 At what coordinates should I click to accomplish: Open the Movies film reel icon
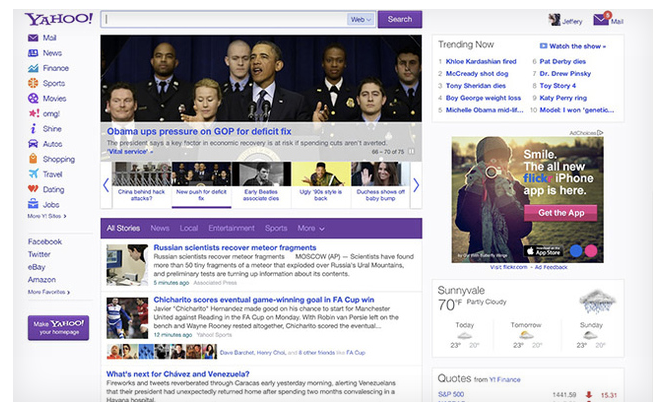[x=33, y=99]
